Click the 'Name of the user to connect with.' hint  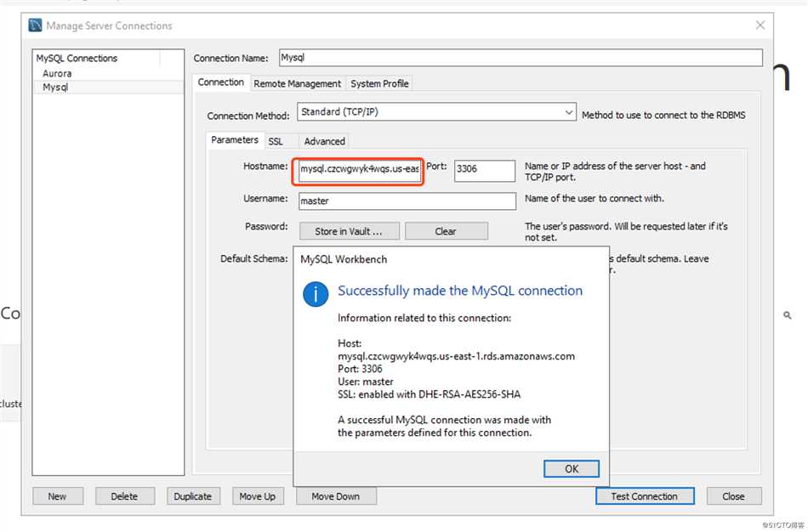(595, 198)
